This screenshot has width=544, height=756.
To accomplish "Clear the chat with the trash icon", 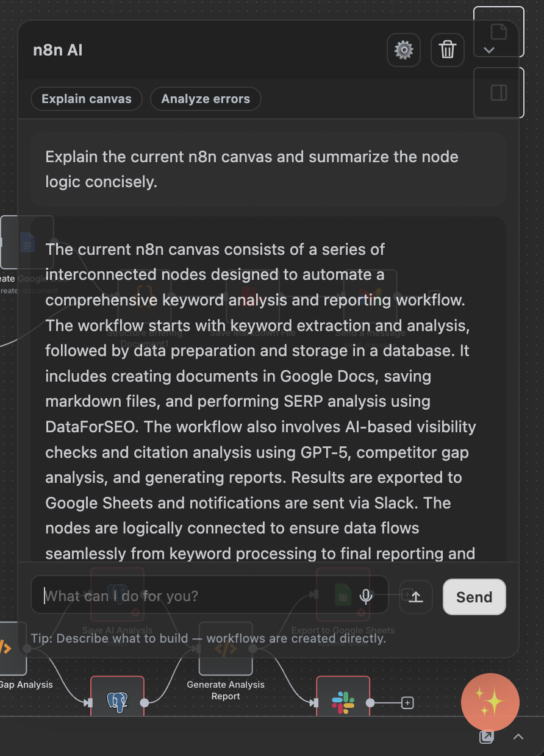I will (x=447, y=50).
